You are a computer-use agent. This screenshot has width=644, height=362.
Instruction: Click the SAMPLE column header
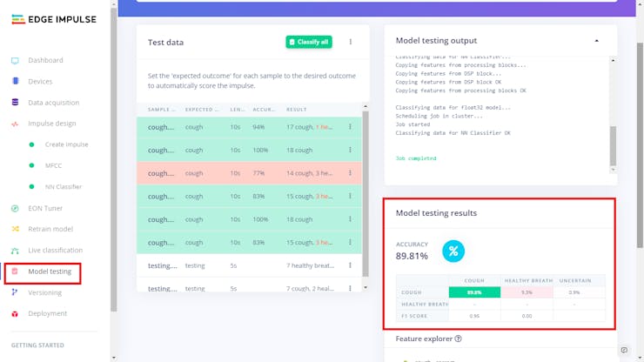(x=161, y=110)
